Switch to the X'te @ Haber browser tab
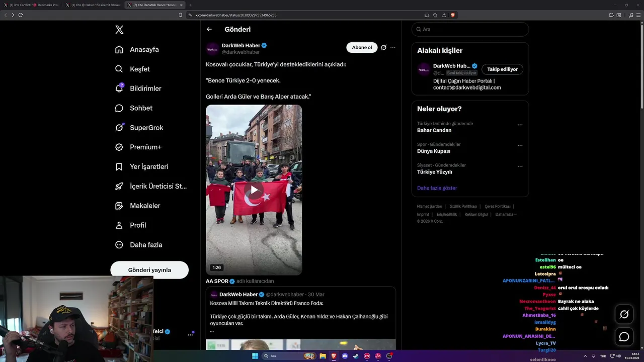The height and width of the screenshot is (362, 644). pyautogui.click(x=93, y=5)
